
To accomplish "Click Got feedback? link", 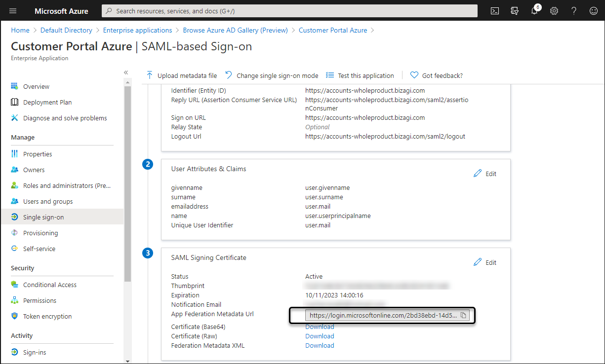I will pos(437,75).
